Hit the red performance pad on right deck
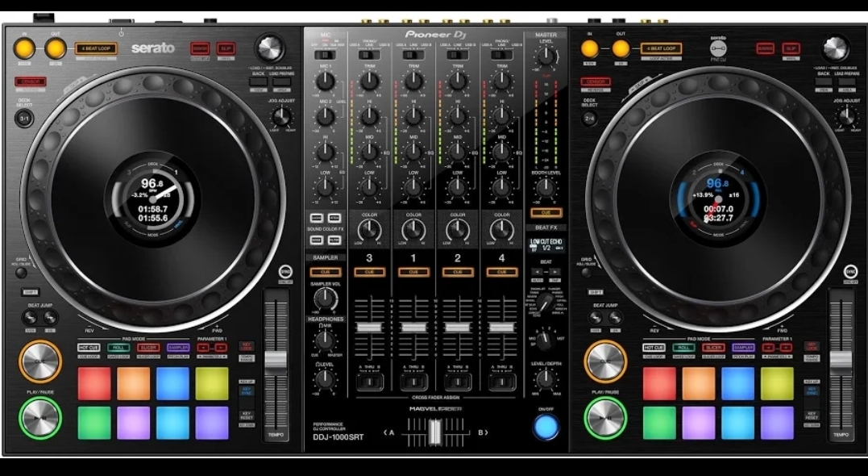The width and height of the screenshot is (868, 476). click(659, 383)
